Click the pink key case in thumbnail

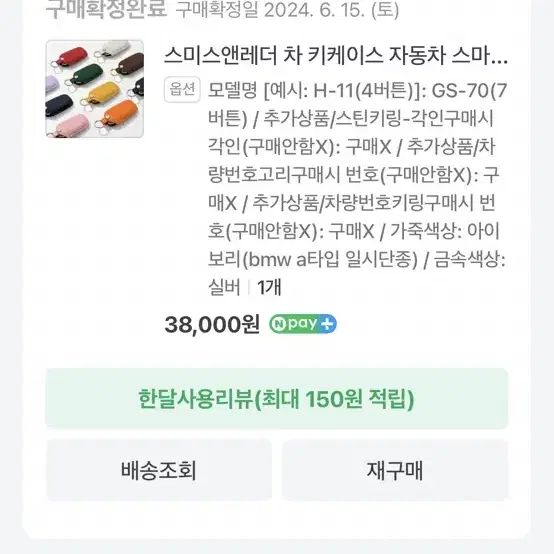[x=70, y=125]
